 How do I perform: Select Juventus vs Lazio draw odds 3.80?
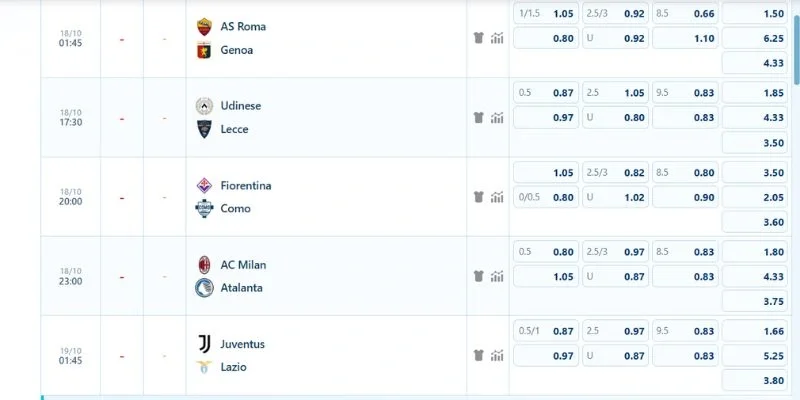point(755,380)
